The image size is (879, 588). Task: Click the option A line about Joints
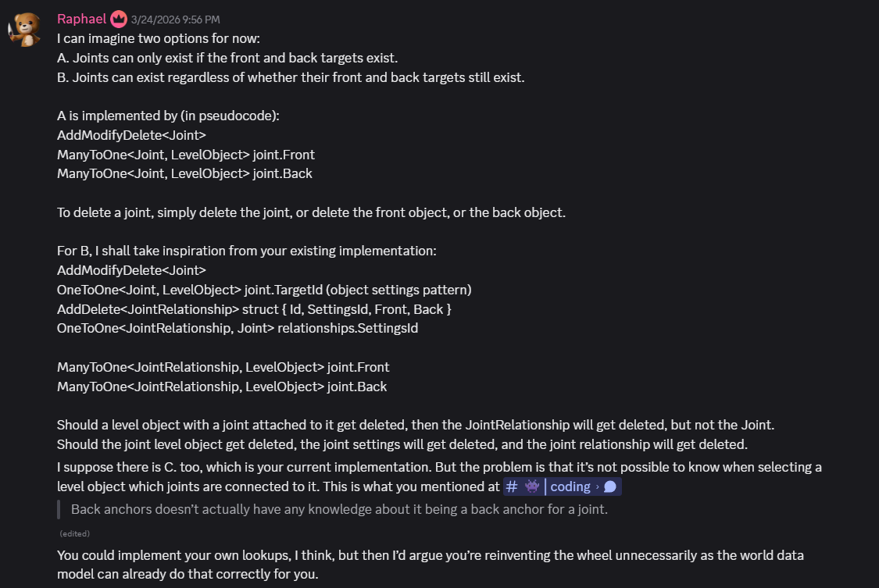click(x=227, y=59)
